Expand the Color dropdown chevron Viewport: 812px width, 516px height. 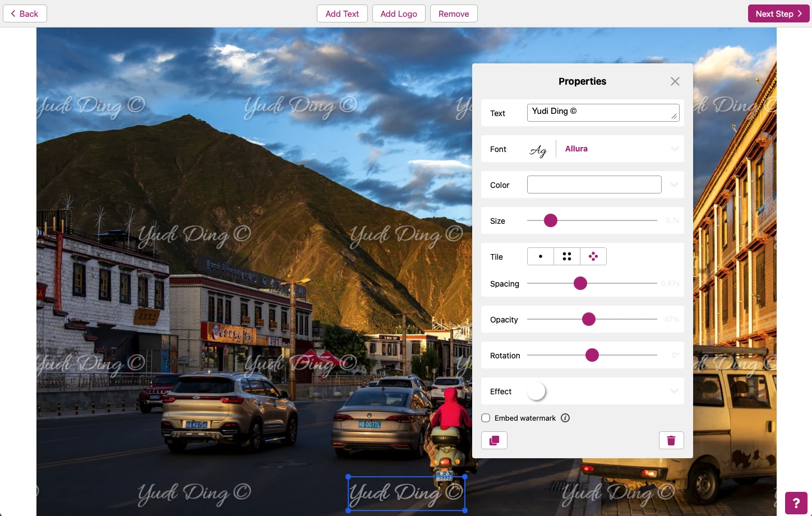coord(674,185)
